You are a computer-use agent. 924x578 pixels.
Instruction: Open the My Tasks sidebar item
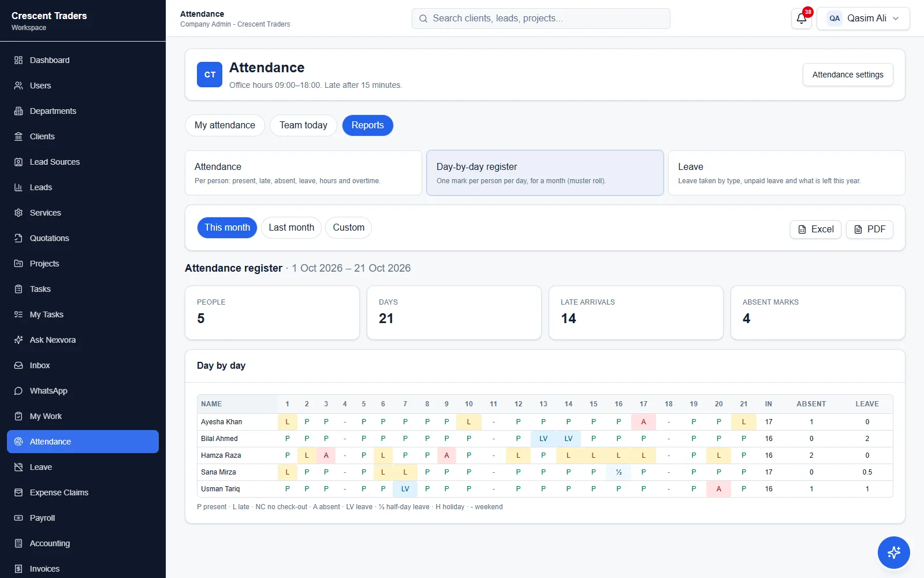point(83,314)
